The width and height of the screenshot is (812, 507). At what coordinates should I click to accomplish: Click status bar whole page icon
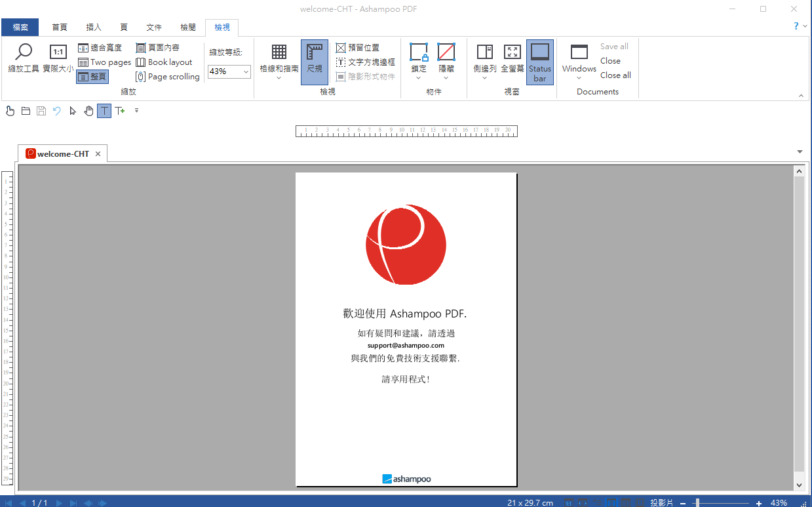(611, 503)
